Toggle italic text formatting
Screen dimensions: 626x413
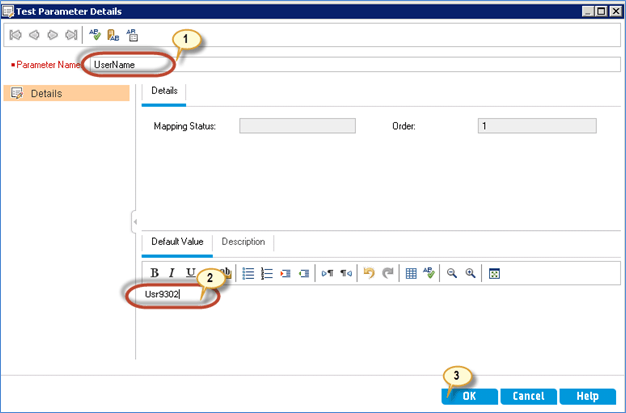tap(172, 273)
